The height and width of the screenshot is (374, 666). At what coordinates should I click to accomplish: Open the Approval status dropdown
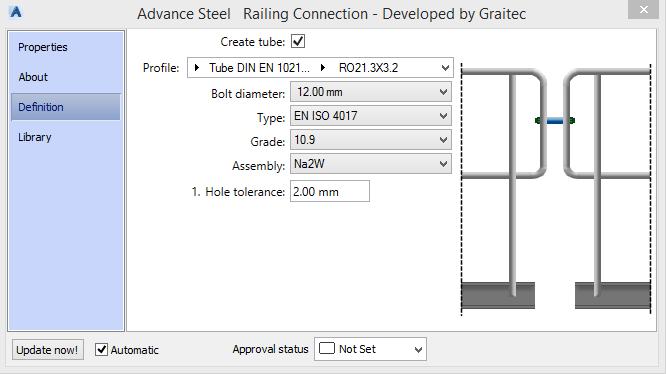coord(370,349)
